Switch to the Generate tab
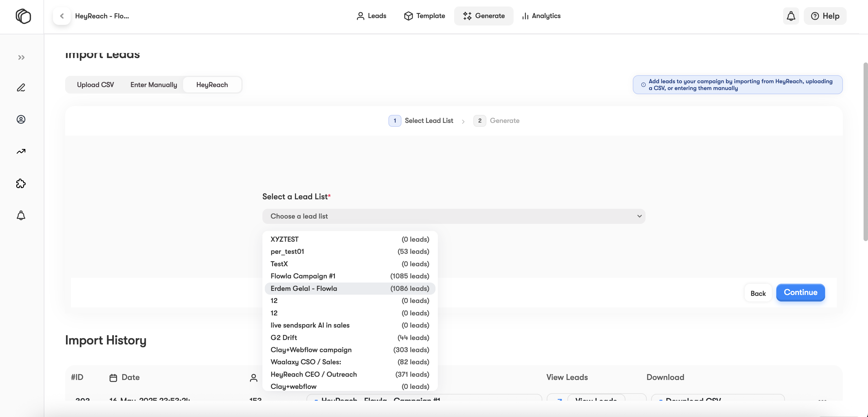Image resolution: width=868 pixels, height=417 pixels. tap(483, 16)
